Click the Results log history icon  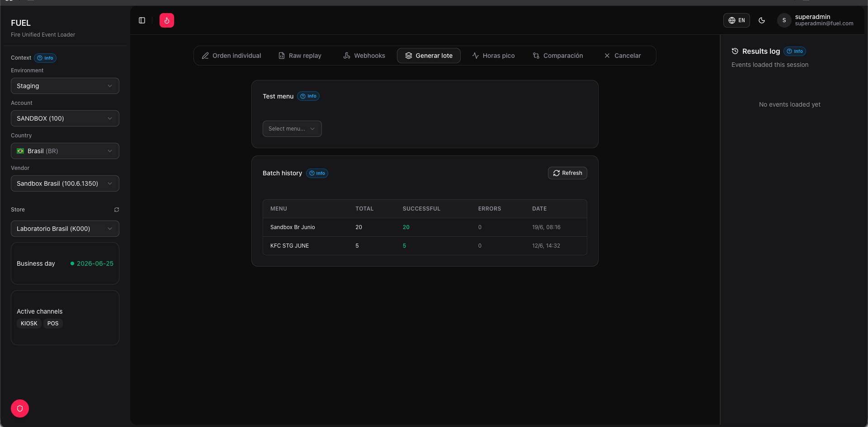735,51
